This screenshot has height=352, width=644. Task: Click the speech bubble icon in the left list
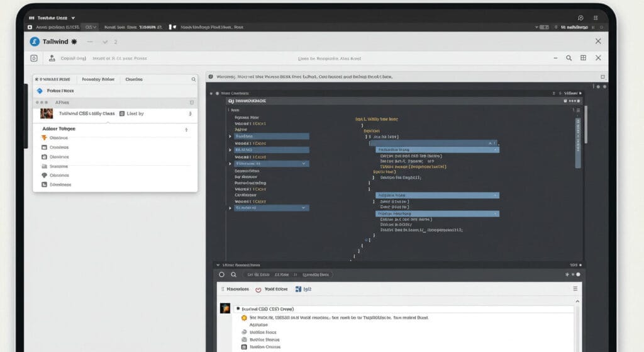coord(44,175)
